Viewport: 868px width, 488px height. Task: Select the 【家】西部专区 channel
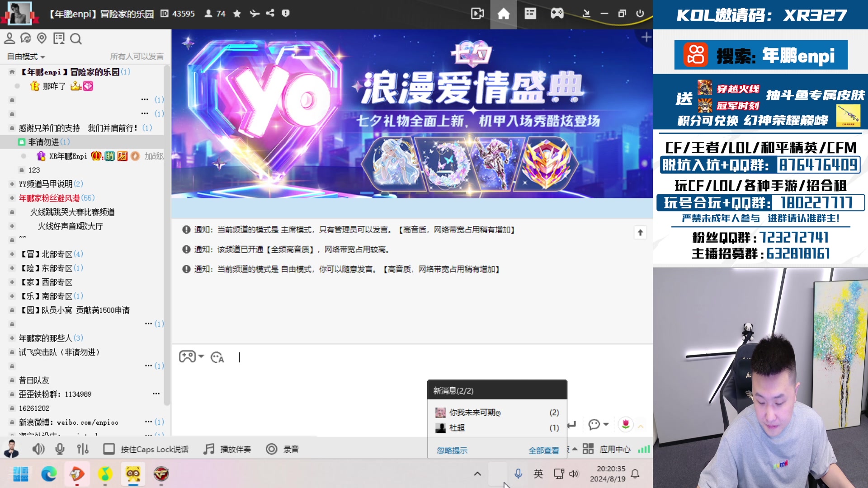tap(46, 282)
